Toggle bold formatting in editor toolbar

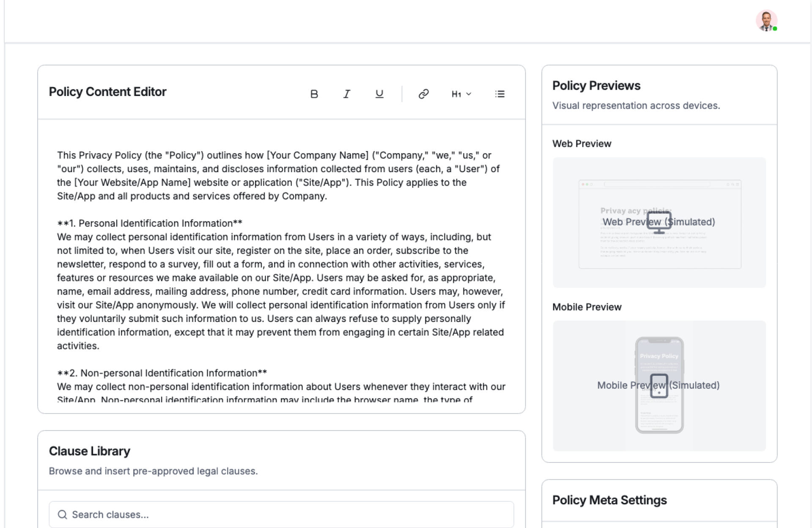[x=314, y=94]
